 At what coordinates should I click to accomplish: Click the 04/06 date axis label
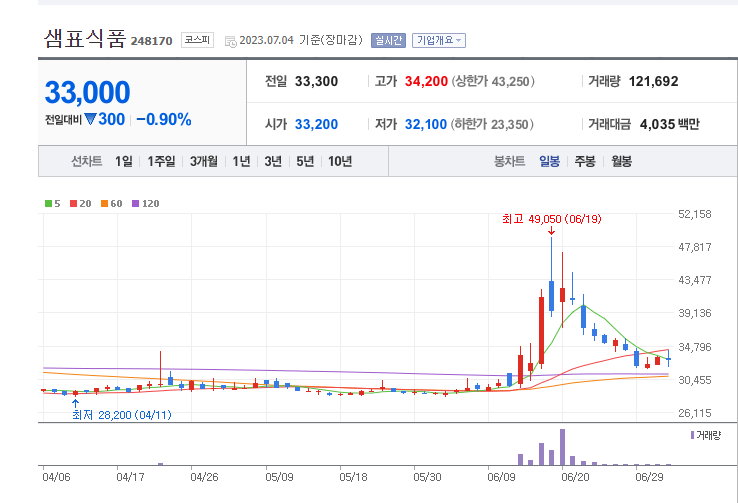tap(56, 477)
